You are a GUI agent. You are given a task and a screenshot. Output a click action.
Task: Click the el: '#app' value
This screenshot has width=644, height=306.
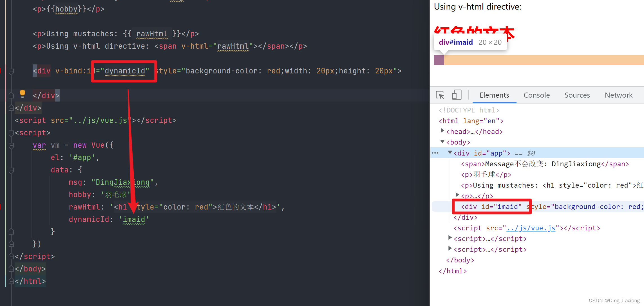coord(82,157)
